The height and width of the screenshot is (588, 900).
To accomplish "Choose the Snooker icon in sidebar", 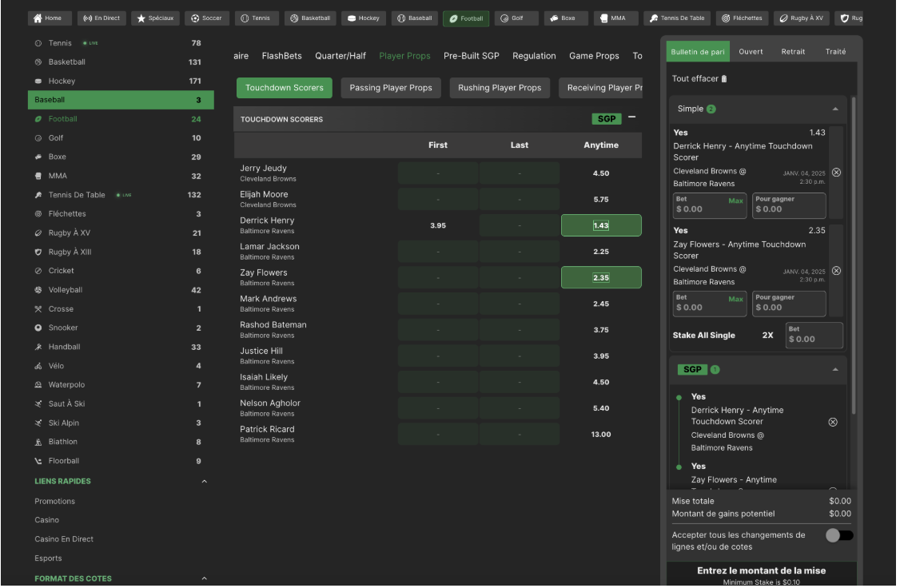I will pos(38,328).
